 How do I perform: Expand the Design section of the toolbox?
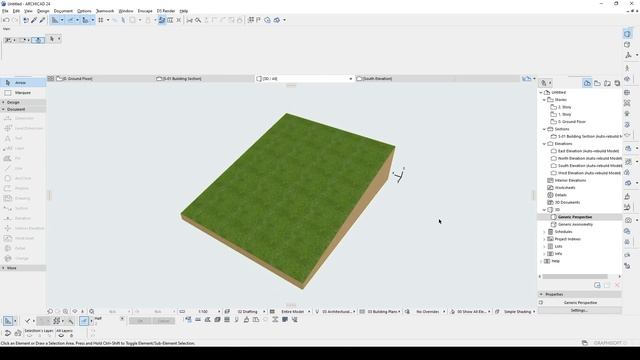[x=23, y=102]
